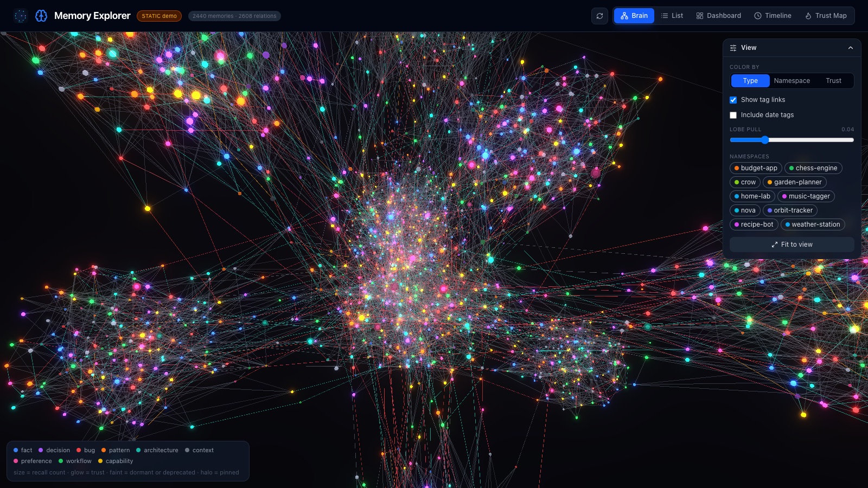The width and height of the screenshot is (868, 488).
Task: Enable Include date tags checkbox
Action: (x=733, y=115)
